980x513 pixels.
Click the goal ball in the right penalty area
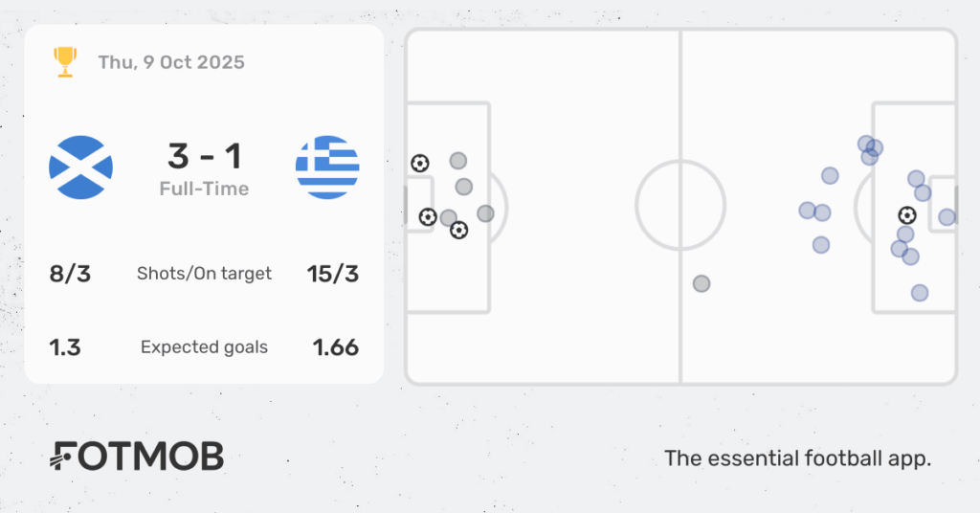point(906,216)
